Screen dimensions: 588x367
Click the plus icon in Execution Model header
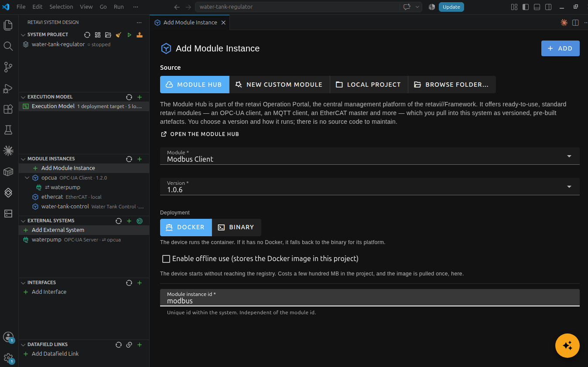coord(140,97)
